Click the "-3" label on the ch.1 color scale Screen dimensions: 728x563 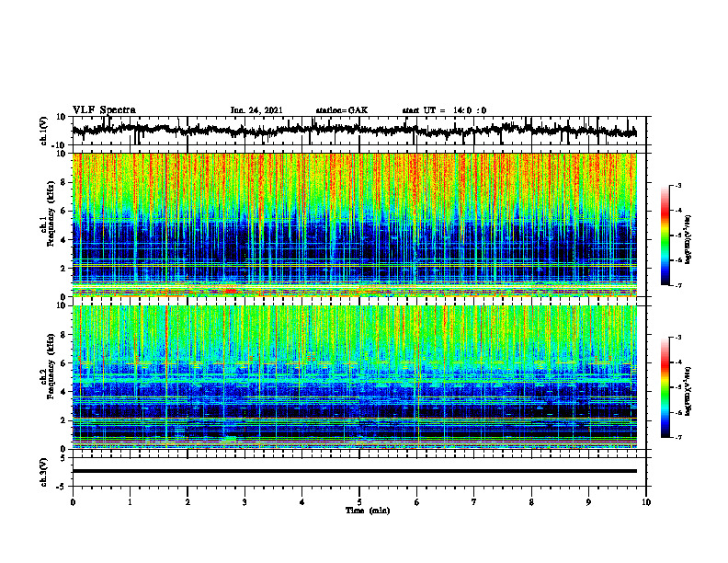677,185
